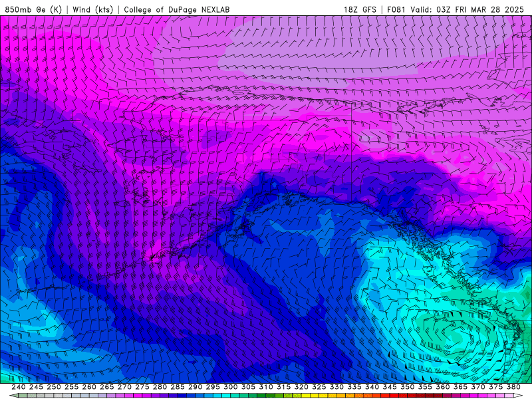532x399 pixels.
Task: Click the 330 value on the color scale
Action: tap(336, 387)
